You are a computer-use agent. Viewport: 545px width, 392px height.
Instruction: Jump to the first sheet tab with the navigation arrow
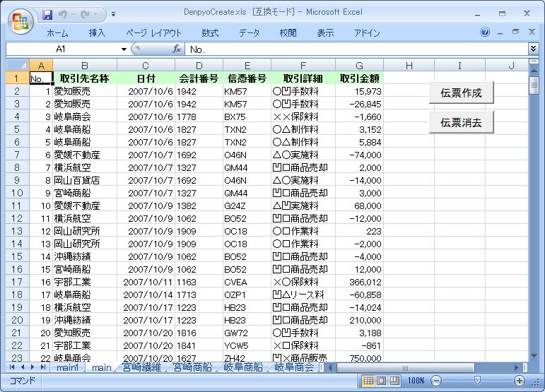click(13, 367)
